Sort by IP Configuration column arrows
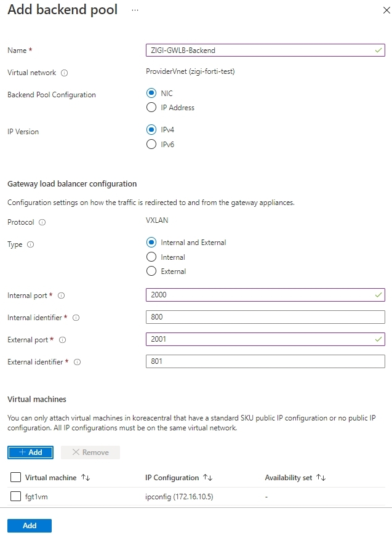Viewport: 392px width, 535px height. (x=208, y=478)
